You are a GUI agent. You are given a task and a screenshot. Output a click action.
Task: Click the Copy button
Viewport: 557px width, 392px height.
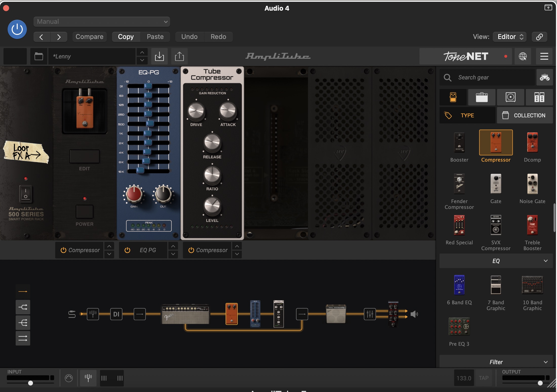[x=126, y=37]
